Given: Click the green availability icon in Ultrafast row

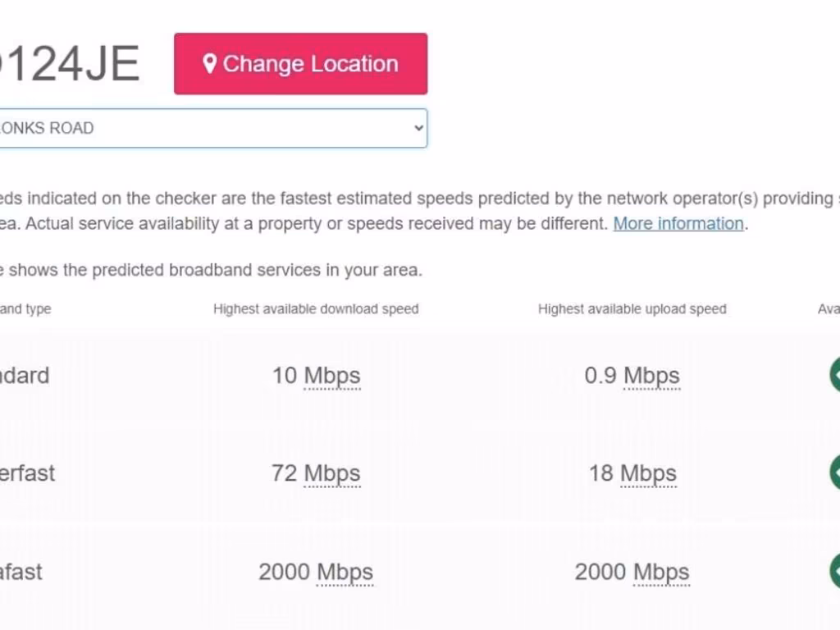Looking at the screenshot, I should point(834,571).
